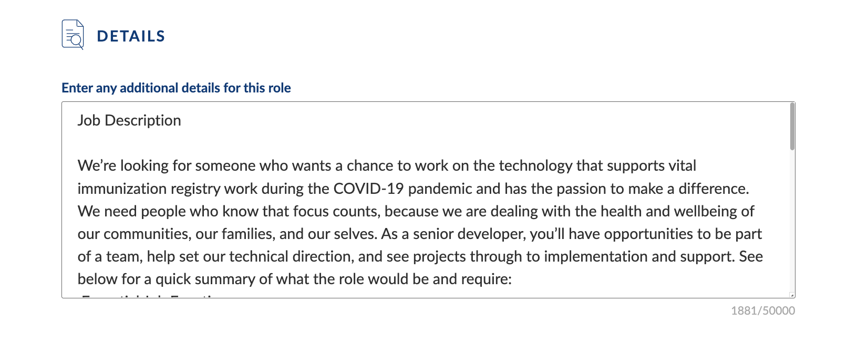Click the Details document search icon
Screen dimensions: 868x353
pyautogui.click(x=73, y=35)
